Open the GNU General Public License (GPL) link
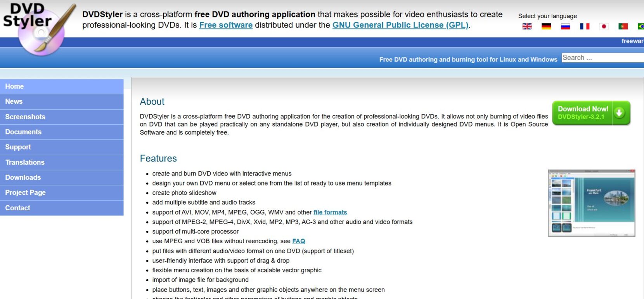This screenshot has width=644, height=299. [400, 25]
